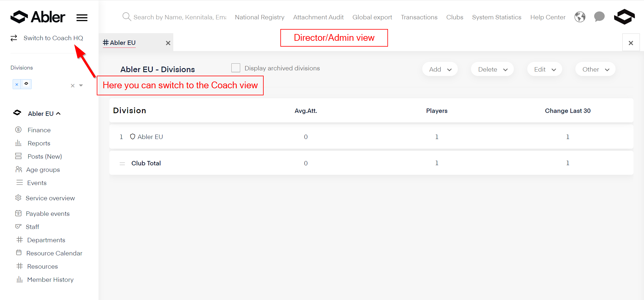This screenshot has height=300, width=644.
Task: Open Resource Calendar page
Action: 54,253
